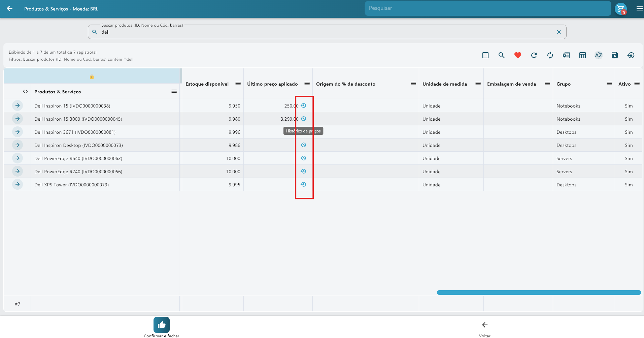Click the arrow button for Dell Inspiron 15 3000

pyautogui.click(x=18, y=119)
